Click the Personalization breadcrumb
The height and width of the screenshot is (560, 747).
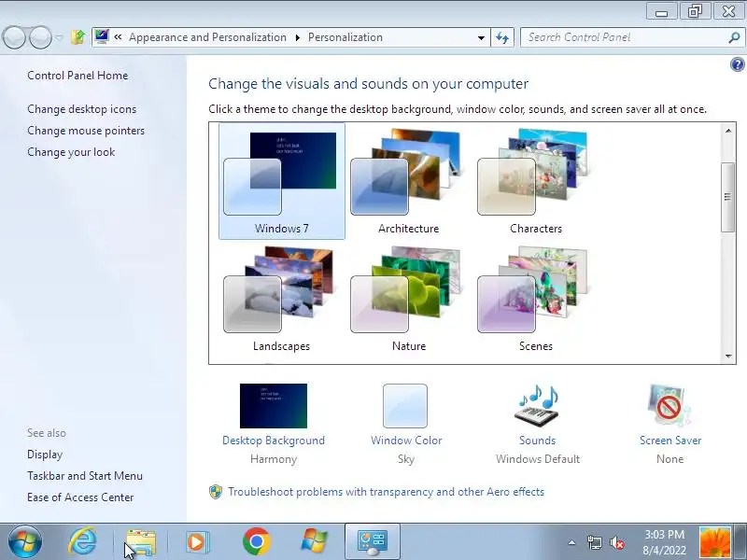(x=345, y=37)
